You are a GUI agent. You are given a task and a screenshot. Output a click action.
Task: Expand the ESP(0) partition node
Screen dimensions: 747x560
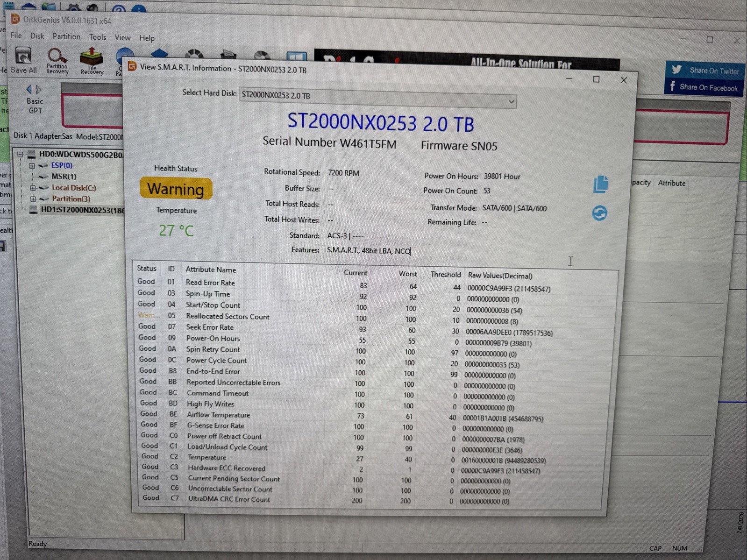point(32,165)
